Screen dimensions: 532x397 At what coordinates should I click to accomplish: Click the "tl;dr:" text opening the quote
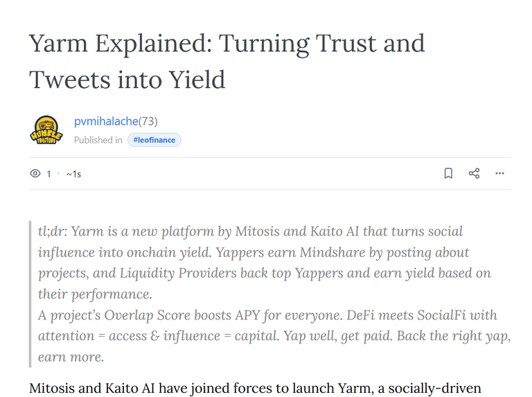pyautogui.click(x=53, y=231)
